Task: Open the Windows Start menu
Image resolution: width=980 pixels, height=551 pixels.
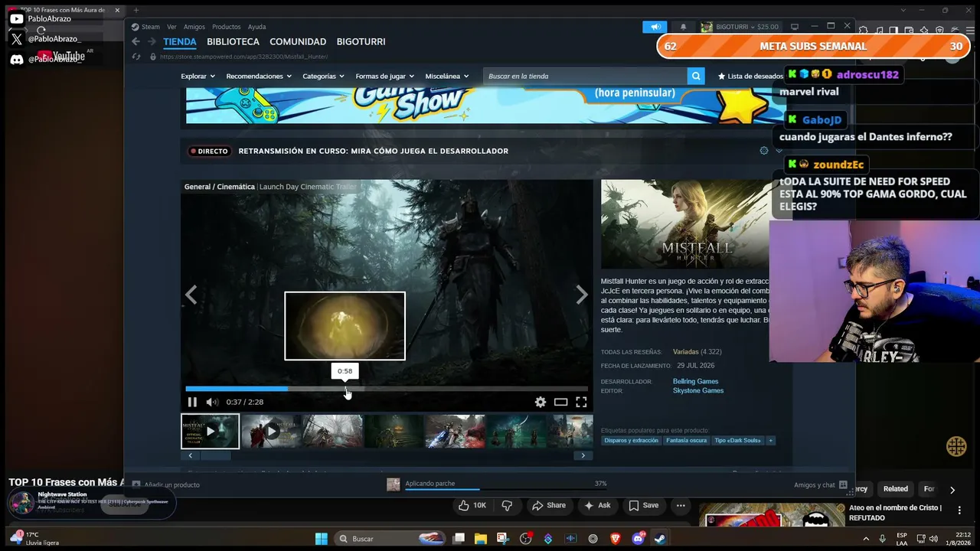Action: [322, 539]
